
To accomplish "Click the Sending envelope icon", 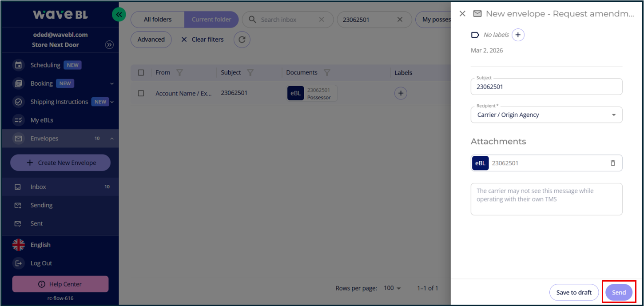I will [18, 205].
